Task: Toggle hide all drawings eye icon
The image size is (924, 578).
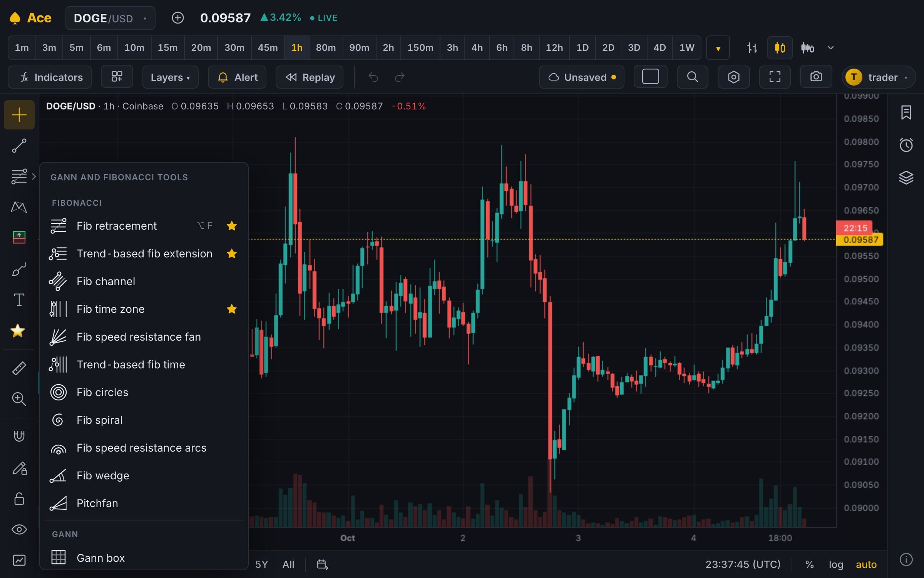Action: tap(19, 529)
